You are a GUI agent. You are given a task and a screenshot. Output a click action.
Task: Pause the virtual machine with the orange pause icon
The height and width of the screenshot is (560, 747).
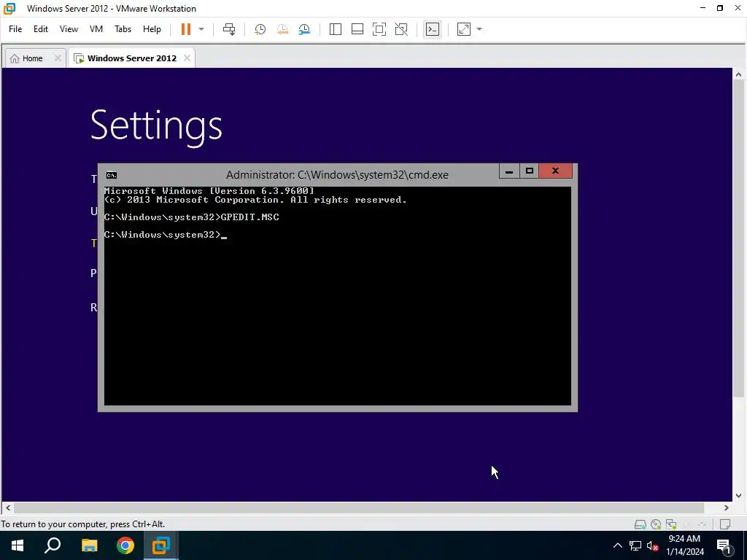click(x=186, y=29)
